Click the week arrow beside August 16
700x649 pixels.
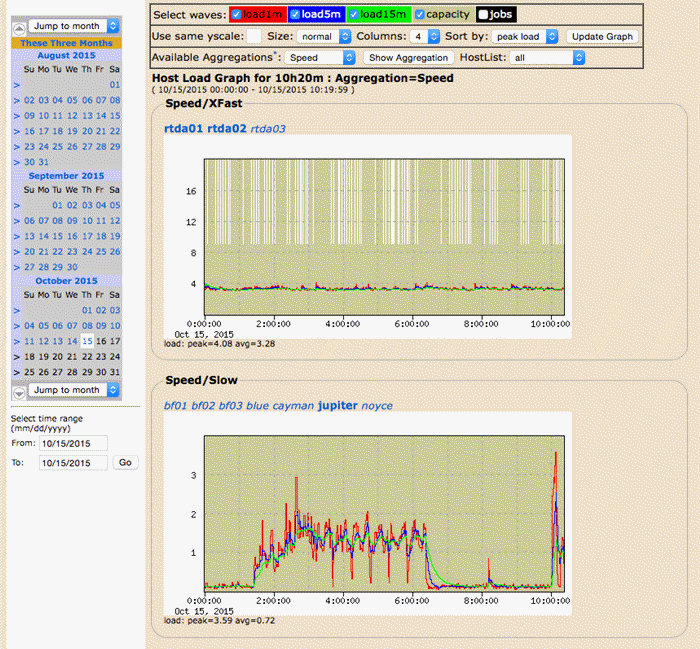point(15,131)
